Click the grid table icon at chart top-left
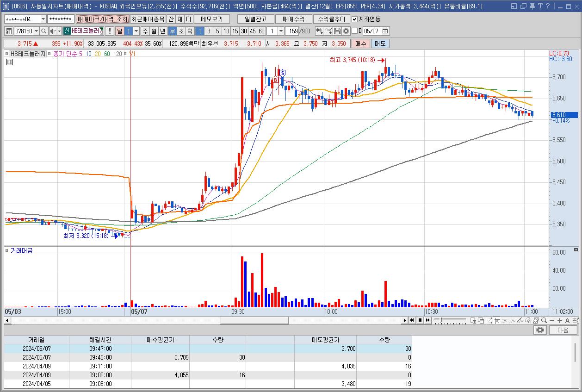 [x=9, y=62]
